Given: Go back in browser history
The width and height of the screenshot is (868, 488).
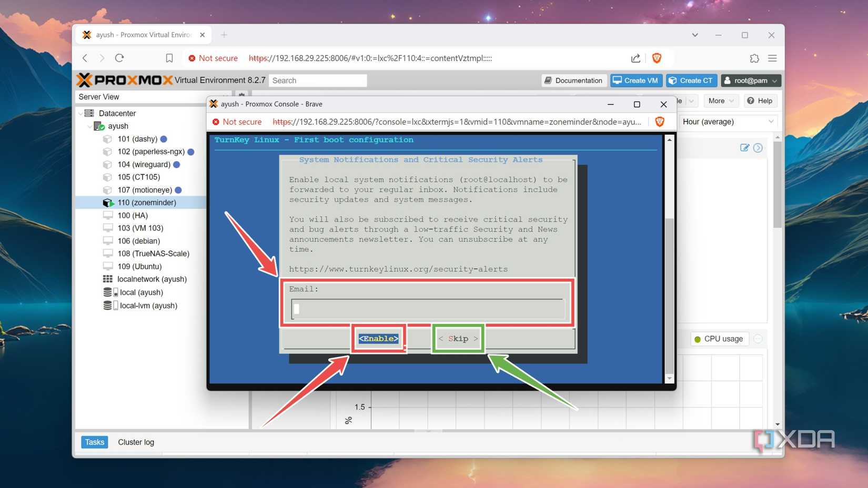Looking at the screenshot, I should point(85,58).
